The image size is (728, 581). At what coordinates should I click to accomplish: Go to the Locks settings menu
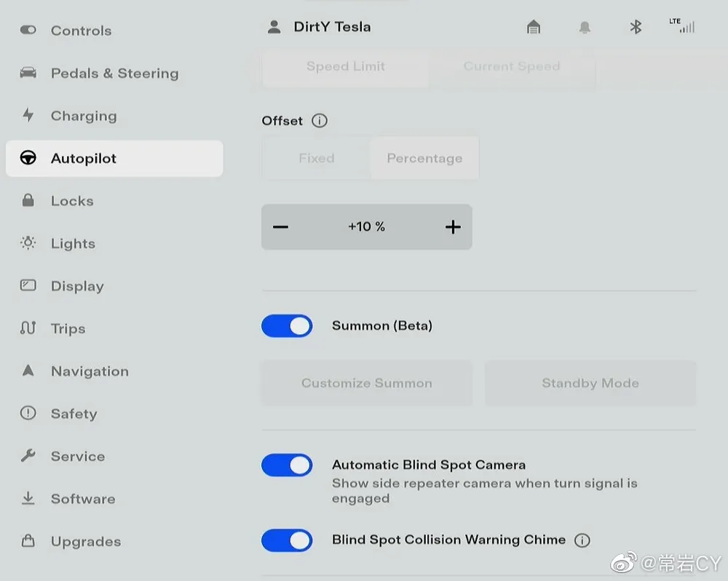pyautogui.click(x=72, y=202)
